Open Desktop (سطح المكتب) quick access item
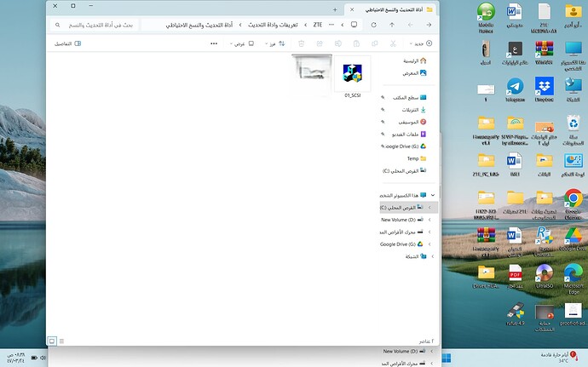 click(x=409, y=97)
